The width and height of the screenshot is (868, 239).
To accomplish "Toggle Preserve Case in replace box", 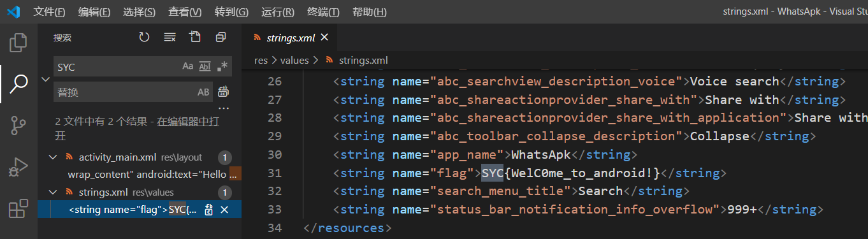I will (x=203, y=92).
